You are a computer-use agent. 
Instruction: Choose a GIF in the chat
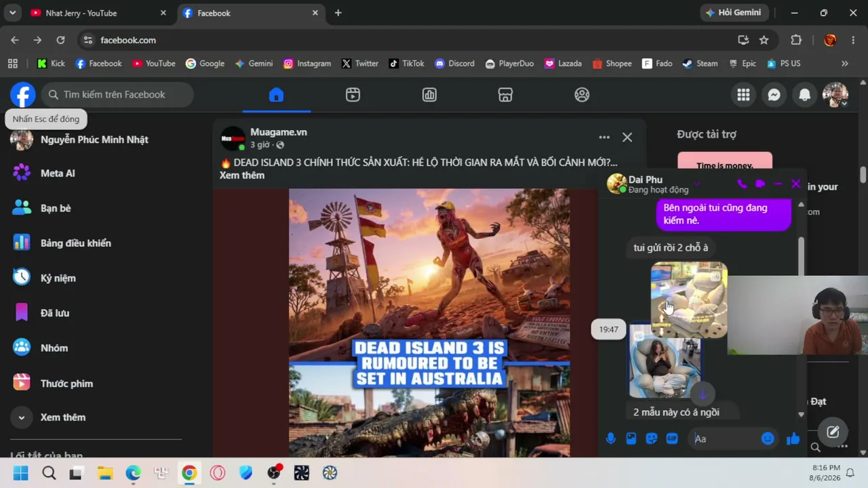point(672,439)
